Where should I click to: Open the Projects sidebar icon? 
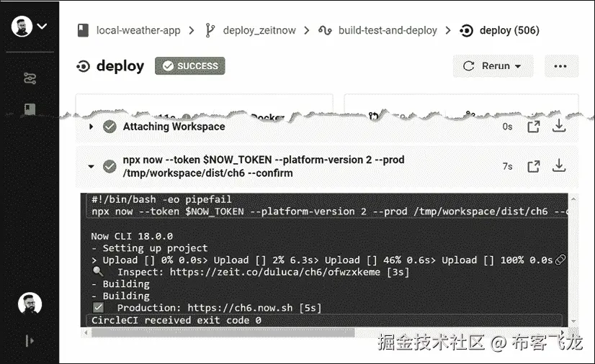(x=30, y=109)
